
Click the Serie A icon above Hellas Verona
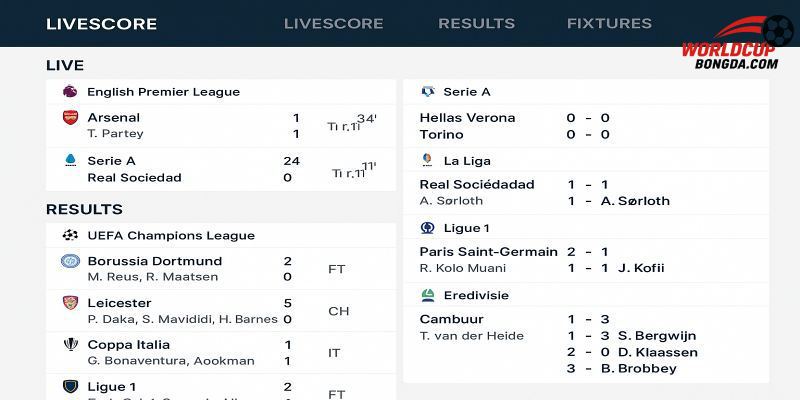coord(428,91)
